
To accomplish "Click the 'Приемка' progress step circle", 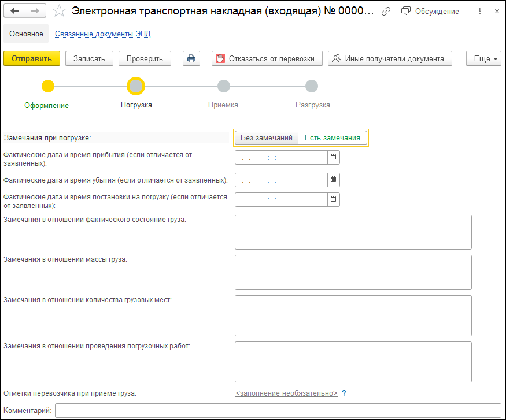I will (x=224, y=86).
